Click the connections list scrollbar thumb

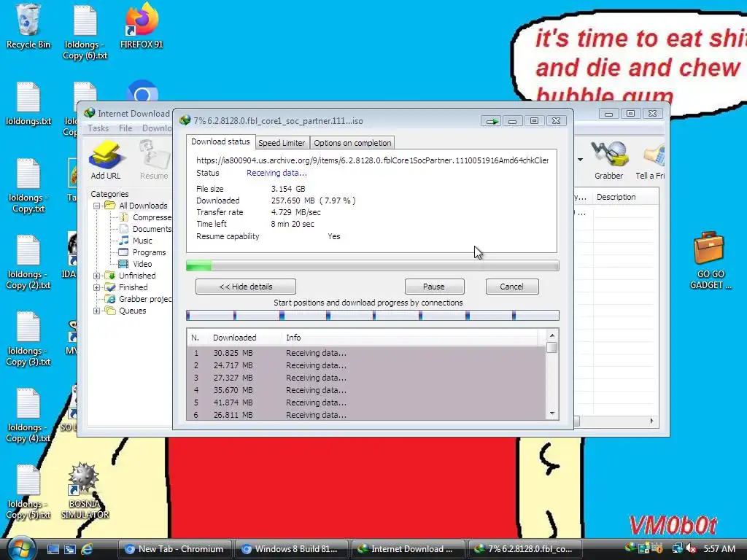(x=551, y=347)
